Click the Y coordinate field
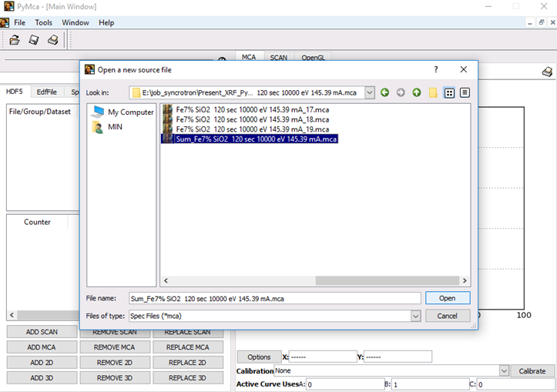The height and width of the screenshot is (392, 557). pyautogui.click(x=398, y=357)
